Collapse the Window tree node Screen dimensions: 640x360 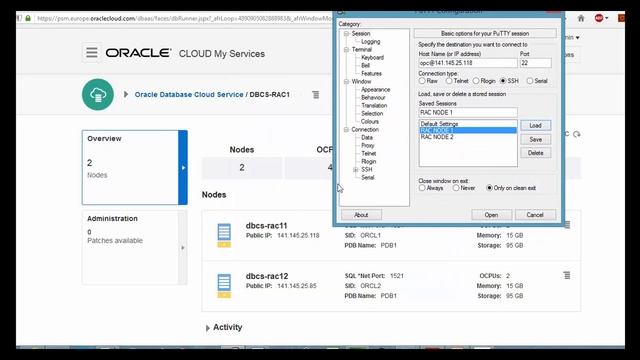[346, 82]
